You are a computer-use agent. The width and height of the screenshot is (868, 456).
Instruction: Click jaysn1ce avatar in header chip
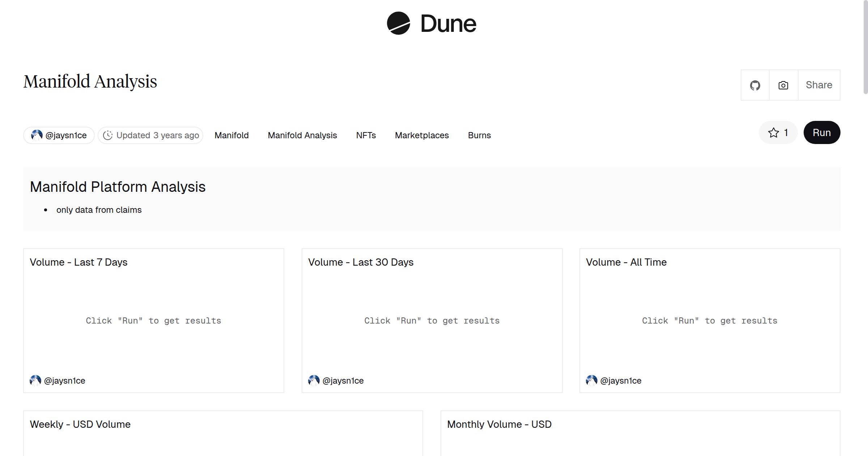click(37, 135)
